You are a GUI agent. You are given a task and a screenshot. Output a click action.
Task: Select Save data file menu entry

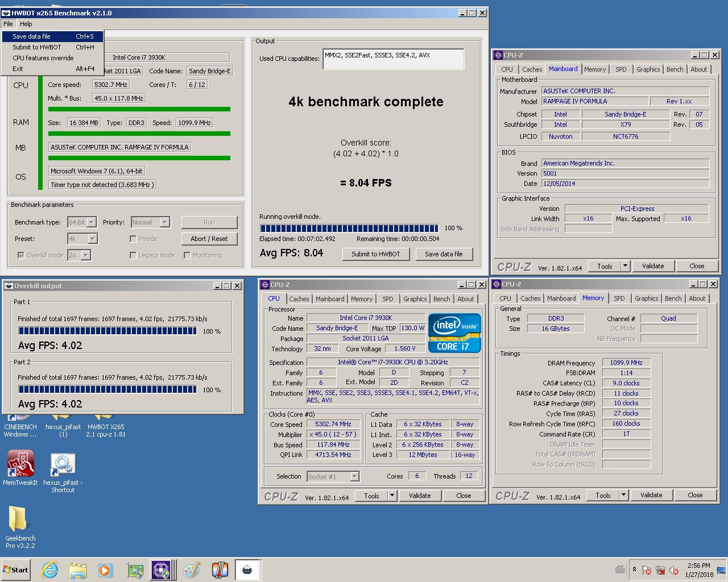[52, 36]
